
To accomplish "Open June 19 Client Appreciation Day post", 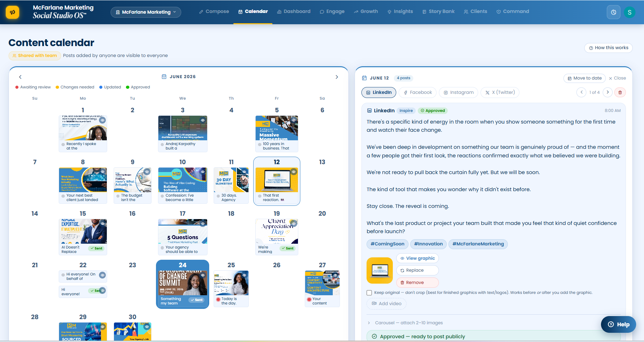I will 277,237.
